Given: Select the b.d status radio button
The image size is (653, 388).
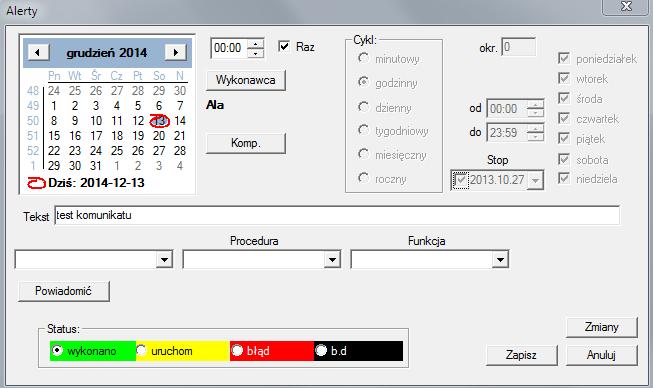Looking at the screenshot, I should tap(321, 351).
